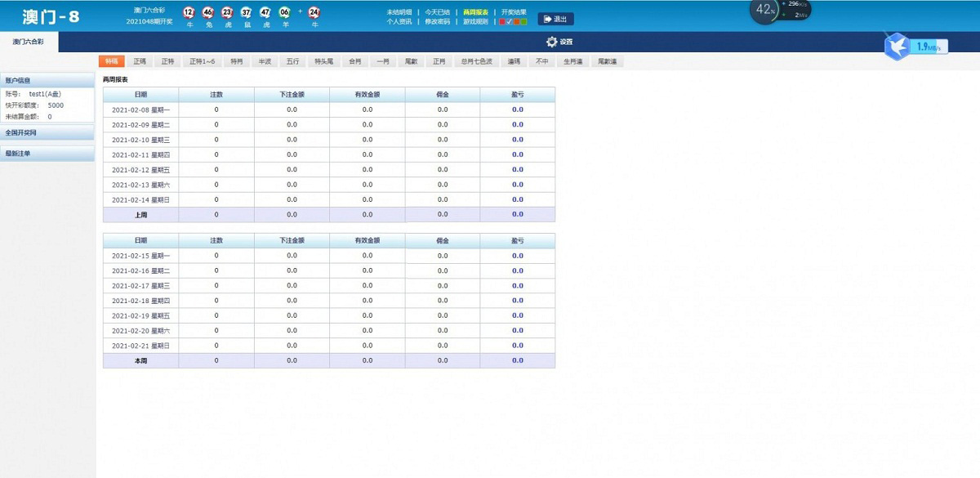Select the green theme color swatch
This screenshot has height=478, width=980.
pos(523,22)
